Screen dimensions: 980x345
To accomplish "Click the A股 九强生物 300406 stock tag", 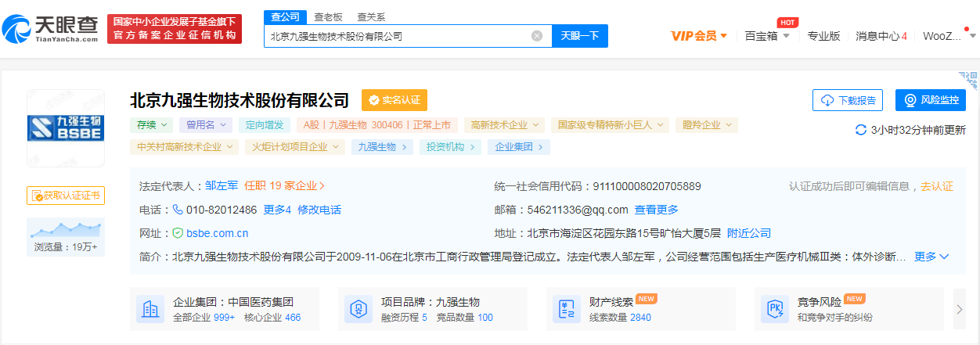I will [x=377, y=124].
